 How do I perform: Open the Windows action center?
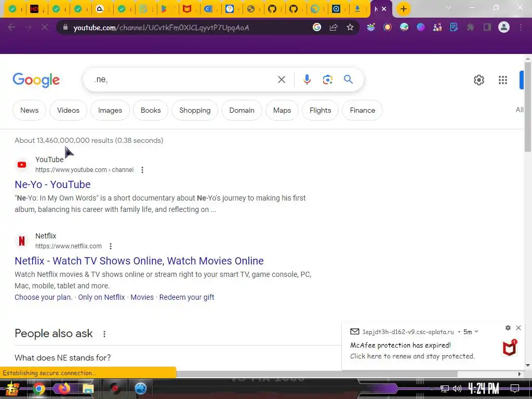pos(515,389)
